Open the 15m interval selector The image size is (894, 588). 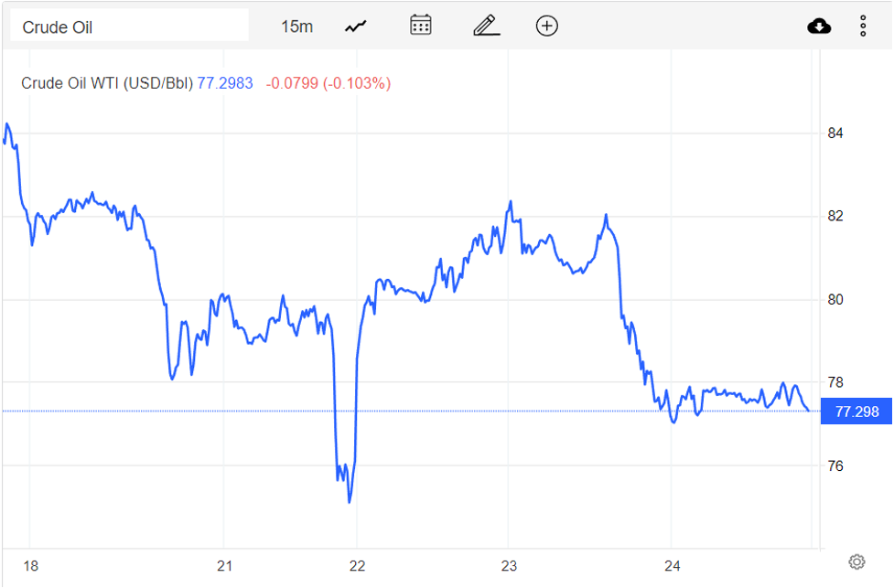point(296,27)
